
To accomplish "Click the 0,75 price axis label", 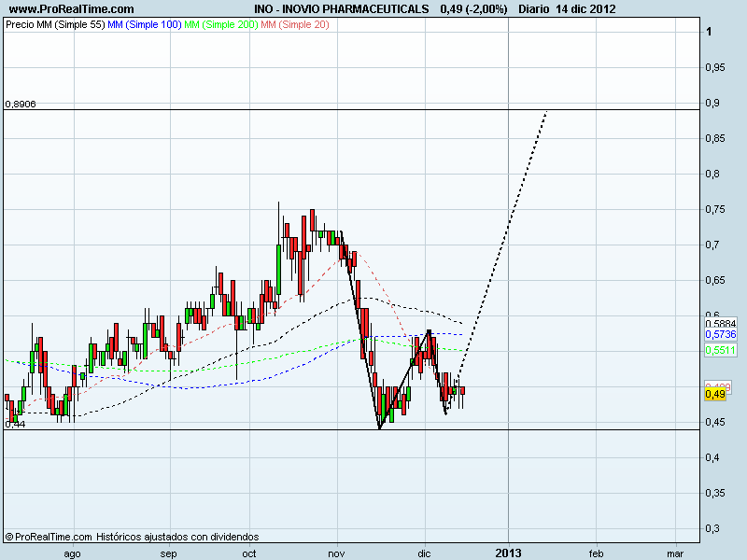I will tap(715, 209).
